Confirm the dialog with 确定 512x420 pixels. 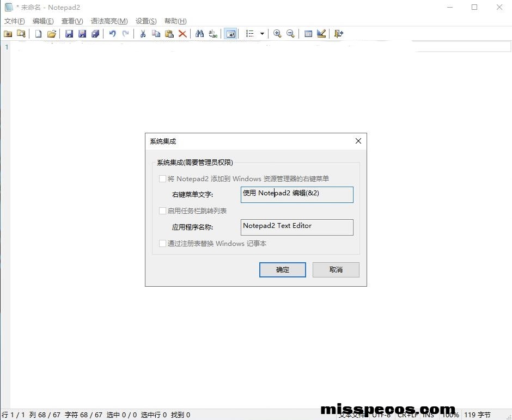click(283, 270)
